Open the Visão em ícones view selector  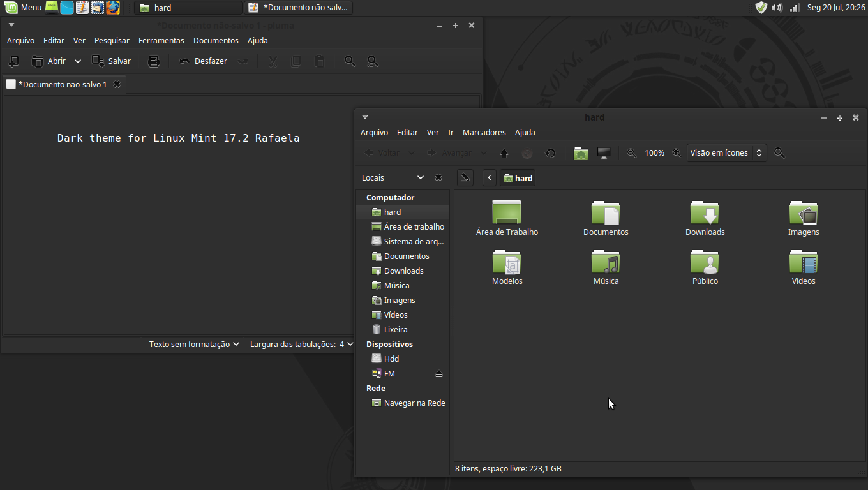726,153
